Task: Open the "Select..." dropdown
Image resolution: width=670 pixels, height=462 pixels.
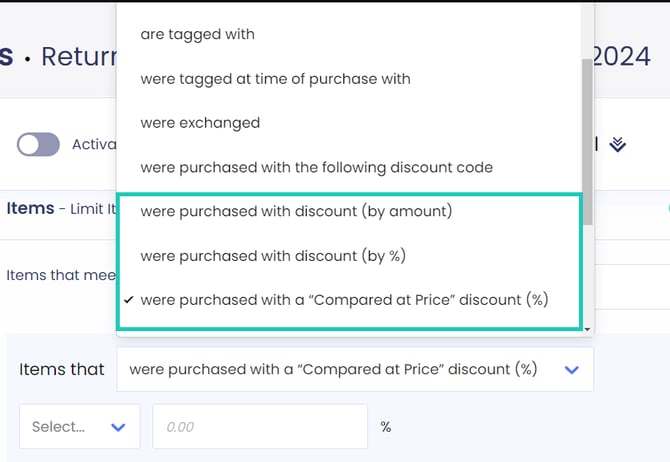Action: coord(79,426)
